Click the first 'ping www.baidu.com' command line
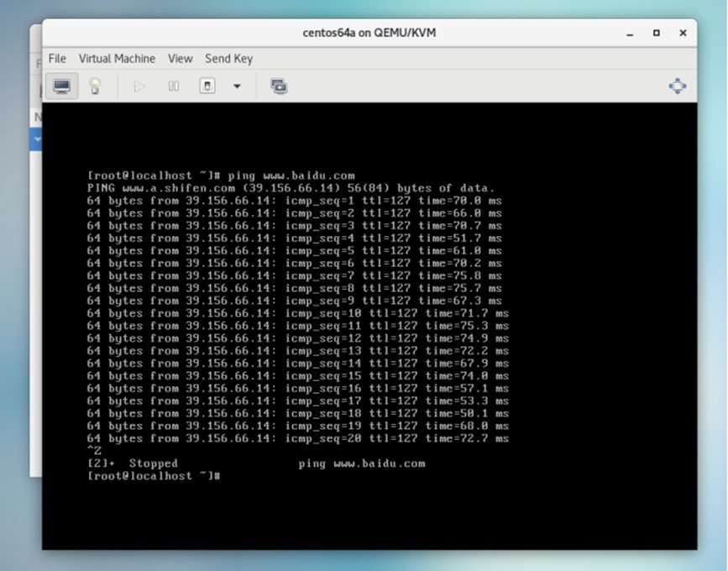This screenshot has width=728, height=571. click(221, 176)
